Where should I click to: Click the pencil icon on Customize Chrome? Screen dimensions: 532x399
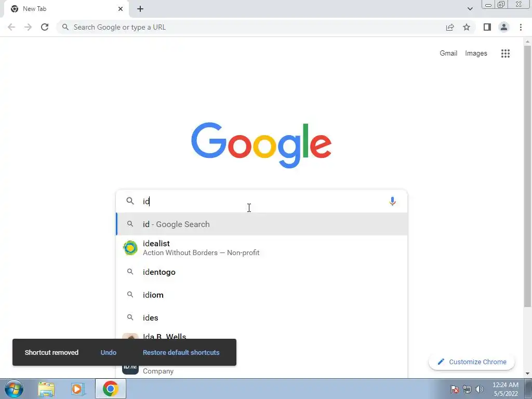pos(441,362)
